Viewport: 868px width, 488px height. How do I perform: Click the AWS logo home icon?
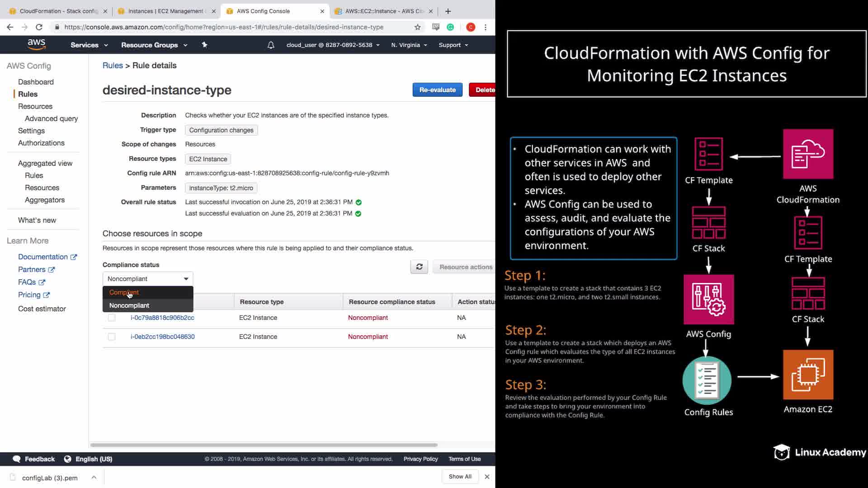click(36, 44)
